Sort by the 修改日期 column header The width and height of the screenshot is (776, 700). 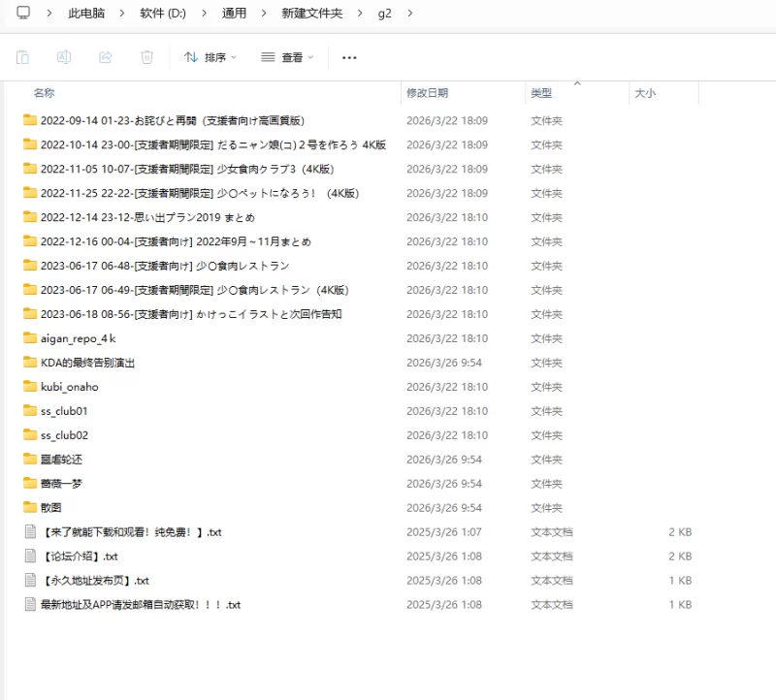427,93
